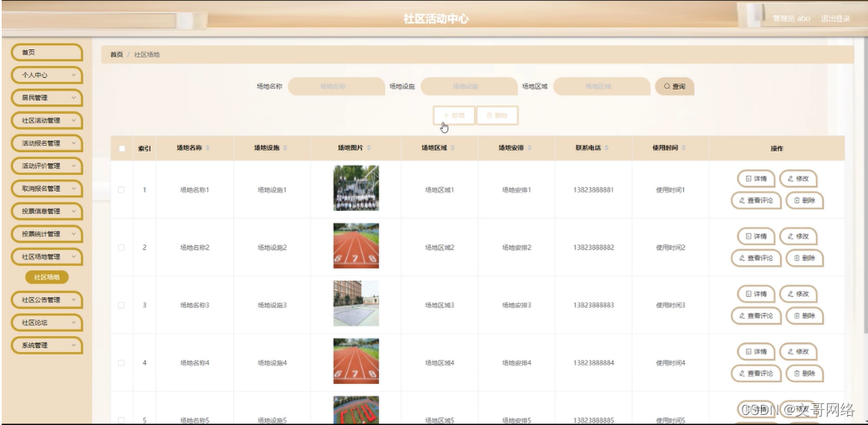Check the checkbox for row 3

121,305
